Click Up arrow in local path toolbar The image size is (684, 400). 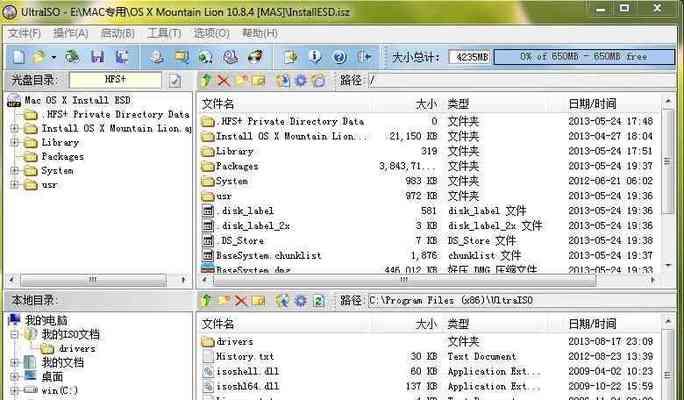click(206, 300)
